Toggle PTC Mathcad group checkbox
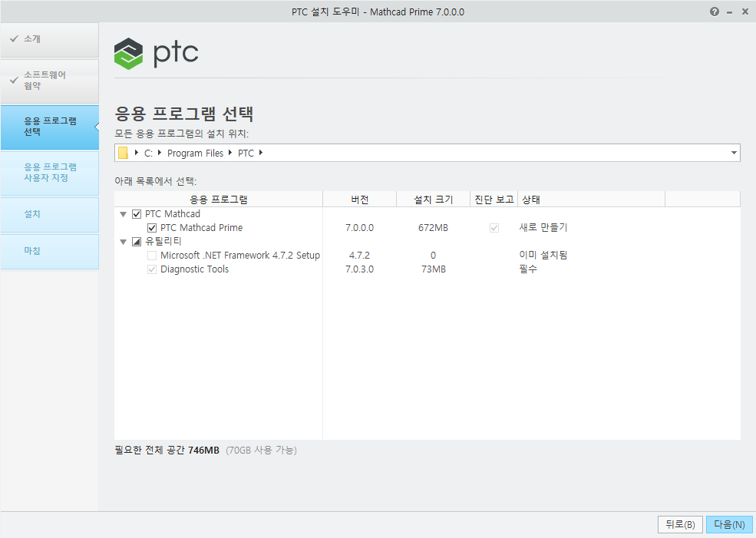 [x=137, y=214]
